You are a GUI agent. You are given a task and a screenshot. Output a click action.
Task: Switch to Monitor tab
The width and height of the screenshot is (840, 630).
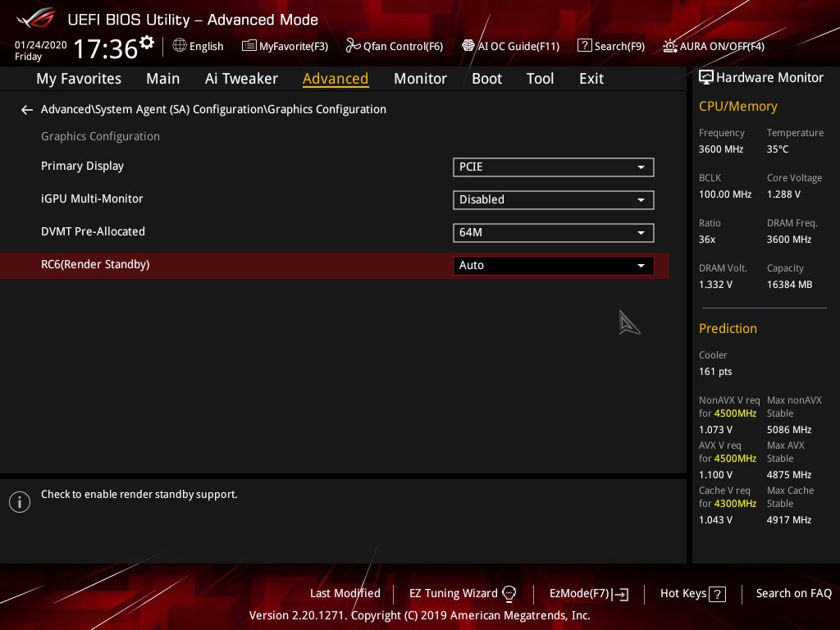click(x=420, y=79)
